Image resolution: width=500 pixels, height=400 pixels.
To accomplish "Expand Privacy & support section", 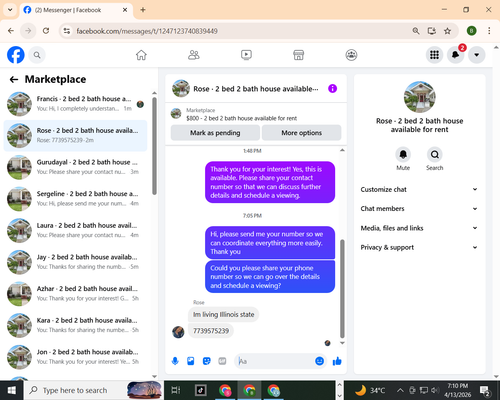I will (x=419, y=247).
